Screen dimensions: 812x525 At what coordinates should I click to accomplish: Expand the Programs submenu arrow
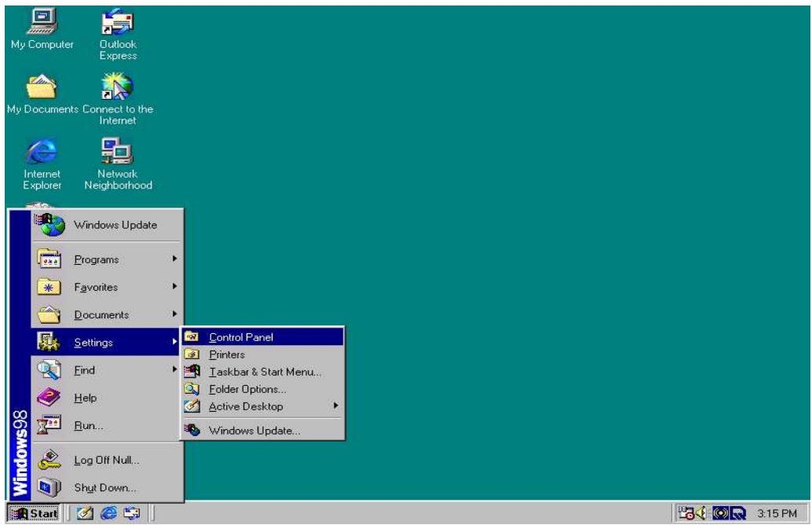point(174,259)
